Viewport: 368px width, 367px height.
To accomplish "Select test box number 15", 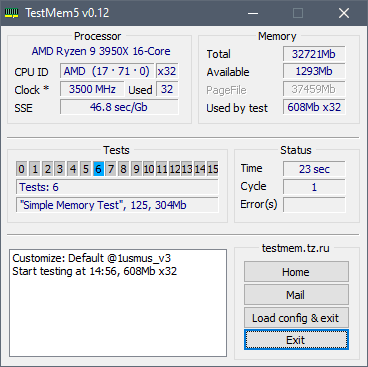I will pyautogui.click(x=213, y=169).
